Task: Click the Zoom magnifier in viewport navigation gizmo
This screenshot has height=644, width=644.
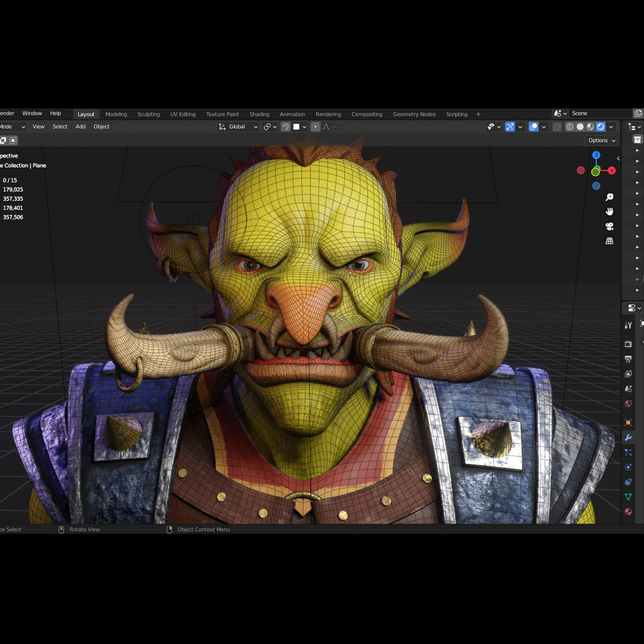Action: tap(610, 197)
